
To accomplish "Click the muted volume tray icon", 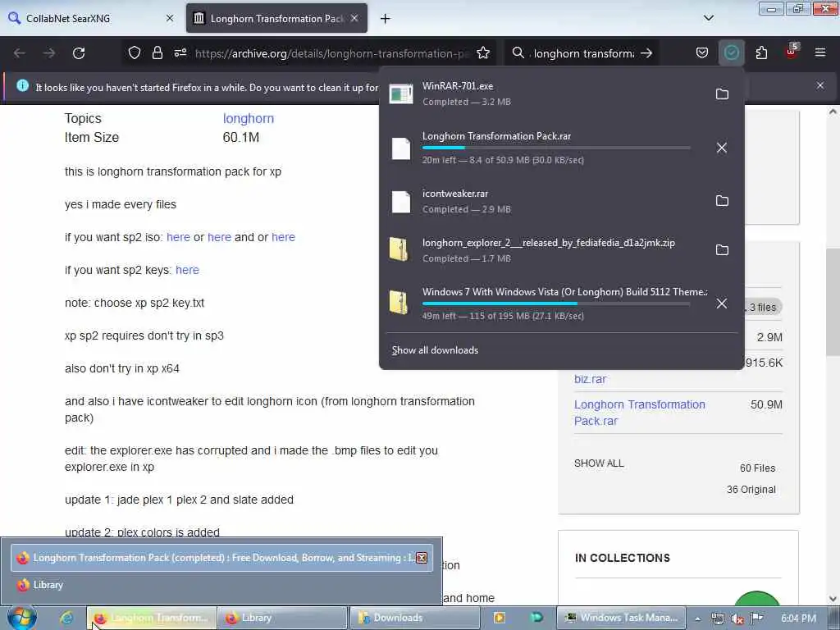I will [x=737, y=619].
